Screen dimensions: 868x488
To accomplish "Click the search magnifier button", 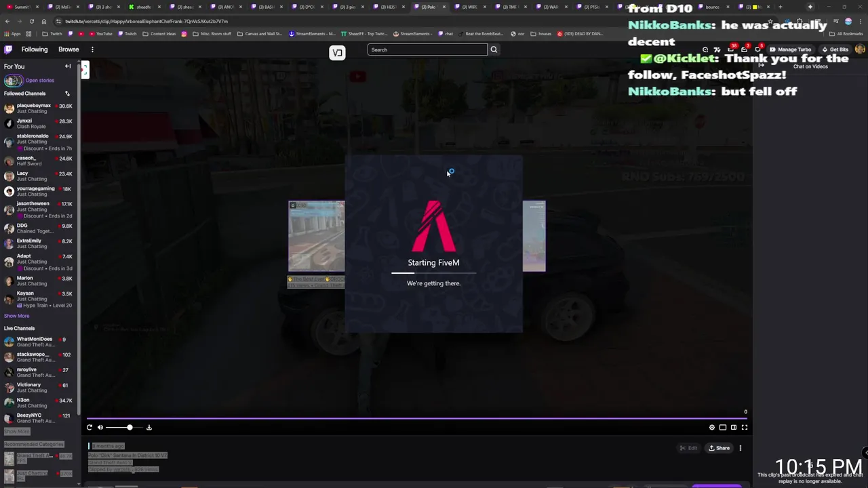I will [494, 49].
